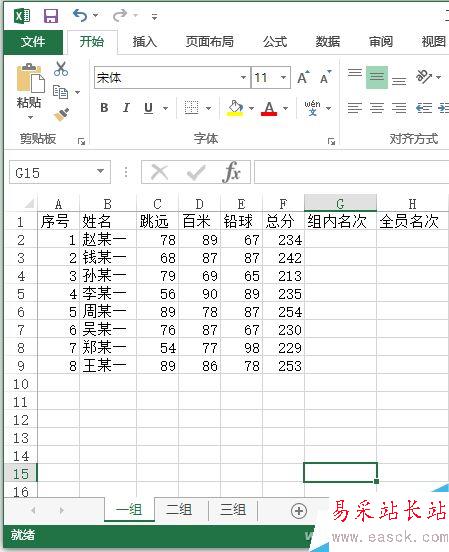Select cell containing 组内名次
Screen dimensions: 449x552
coord(340,221)
